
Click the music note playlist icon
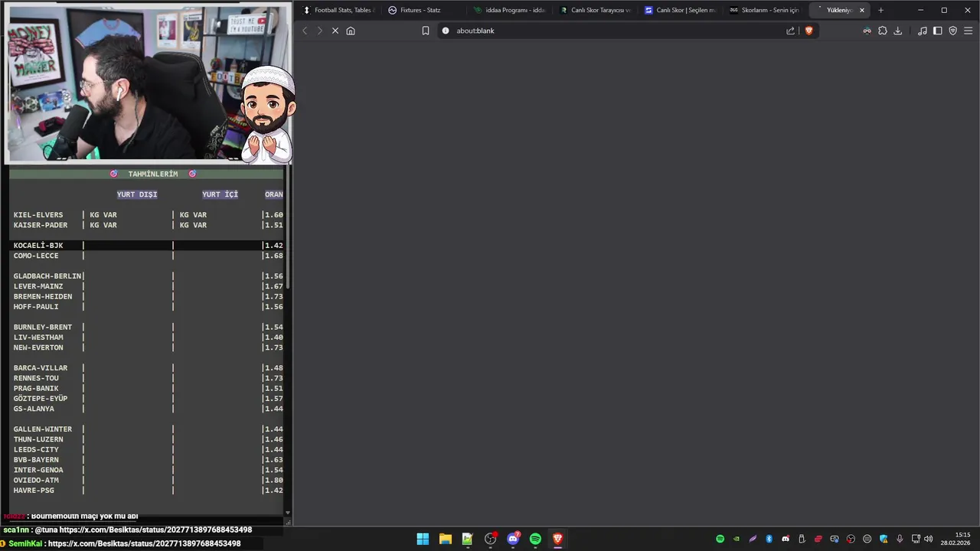pyautogui.click(x=922, y=31)
